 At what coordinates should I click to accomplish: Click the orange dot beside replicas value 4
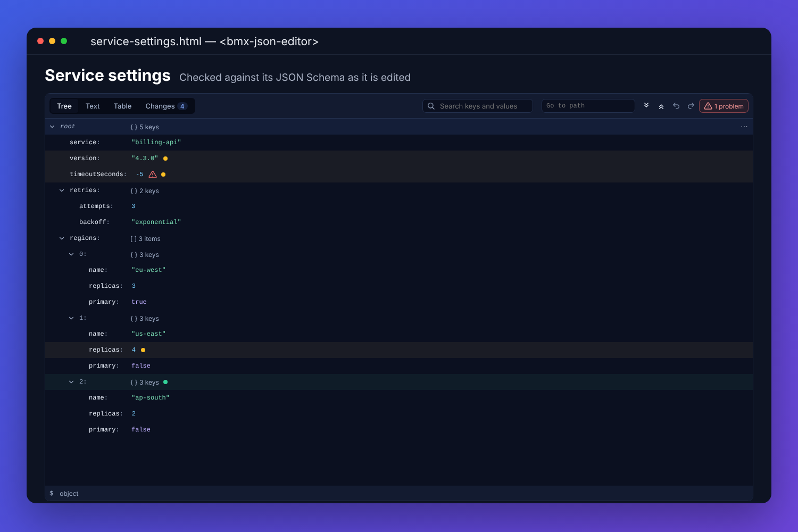[x=143, y=350]
